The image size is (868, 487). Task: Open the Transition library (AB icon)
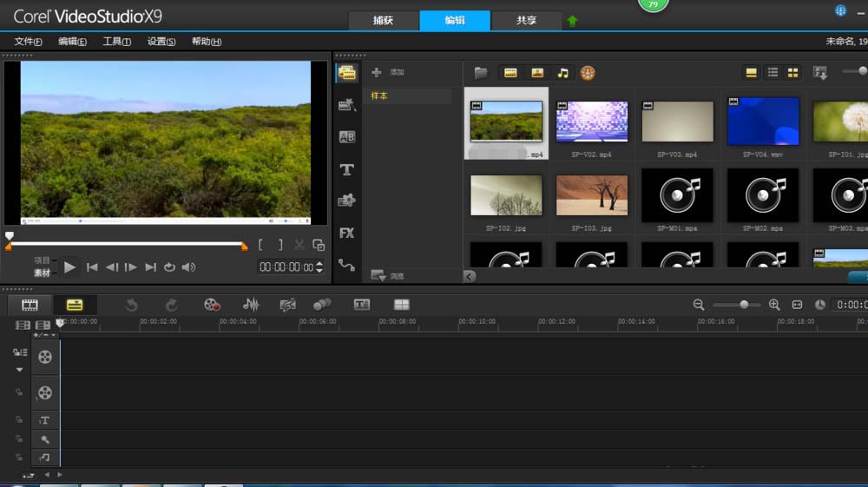click(x=346, y=137)
